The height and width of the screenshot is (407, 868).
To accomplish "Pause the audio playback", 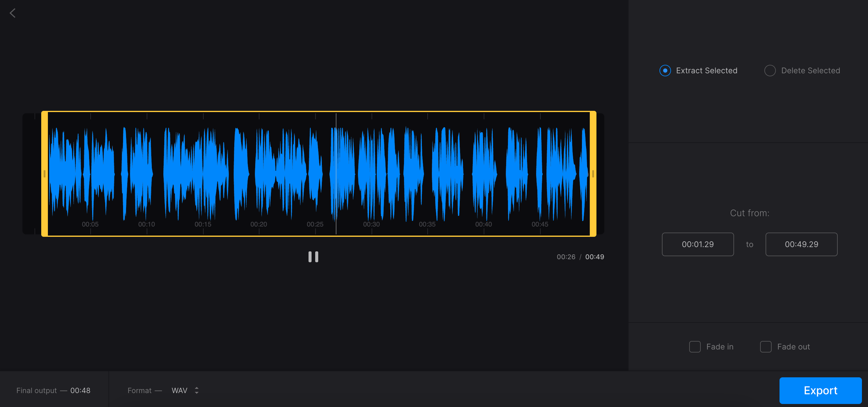I will [x=313, y=257].
